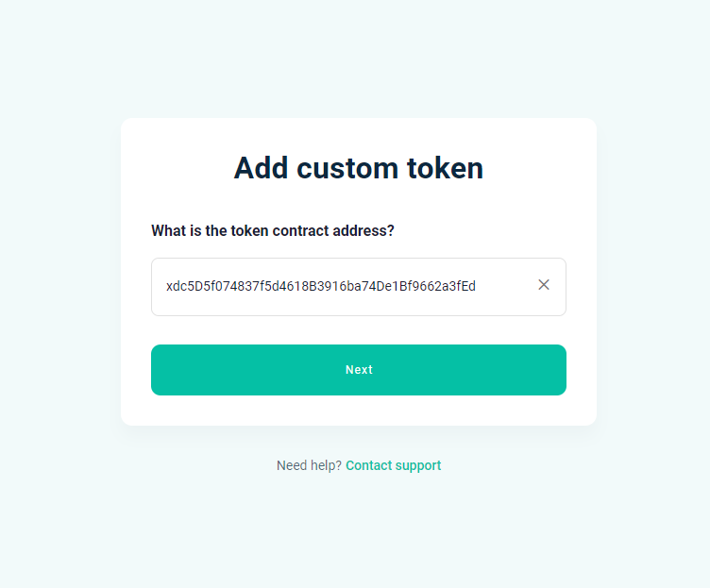Click the 'Add custom token' heading
The width and height of the screenshot is (710, 588).
click(x=359, y=168)
